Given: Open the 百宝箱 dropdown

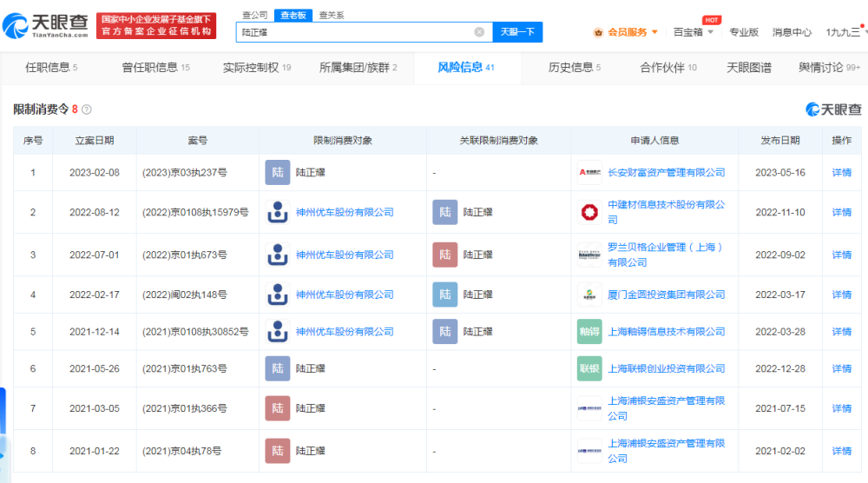Looking at the screenshot, I should (x=694, y=32).
